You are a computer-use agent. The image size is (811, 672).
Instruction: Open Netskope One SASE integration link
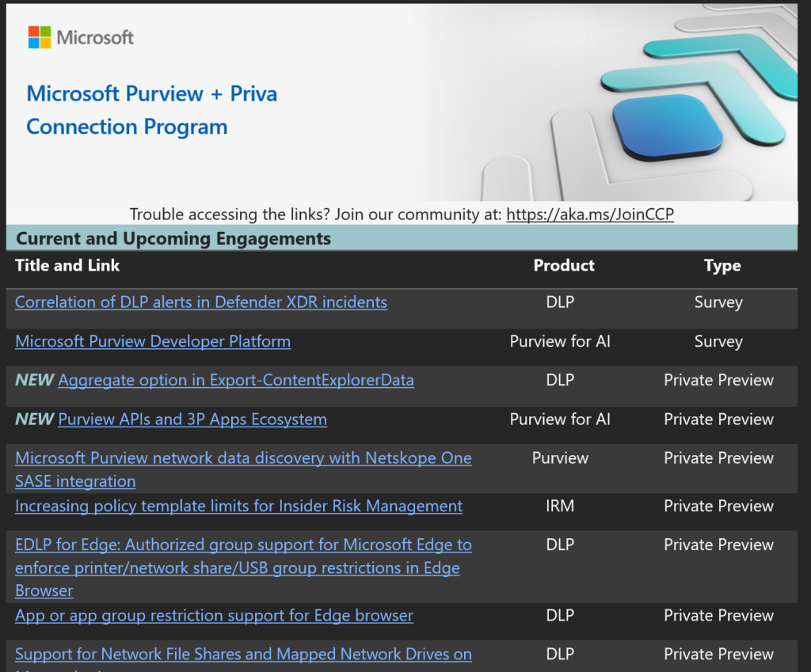tap(243, 458)
